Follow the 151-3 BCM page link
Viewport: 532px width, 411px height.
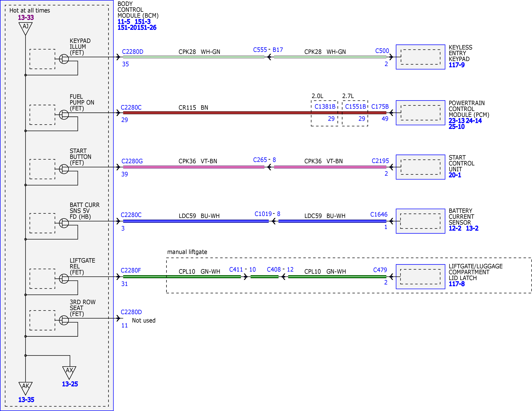(x=143, y=22)
